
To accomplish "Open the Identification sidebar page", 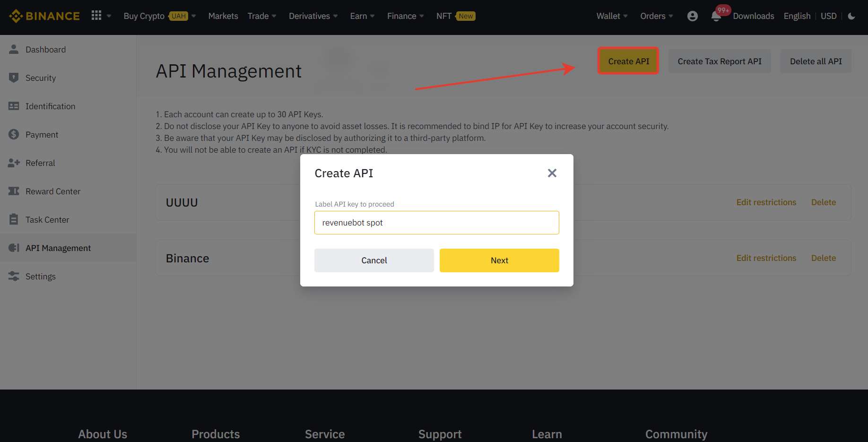I will (x=68, y=106).
